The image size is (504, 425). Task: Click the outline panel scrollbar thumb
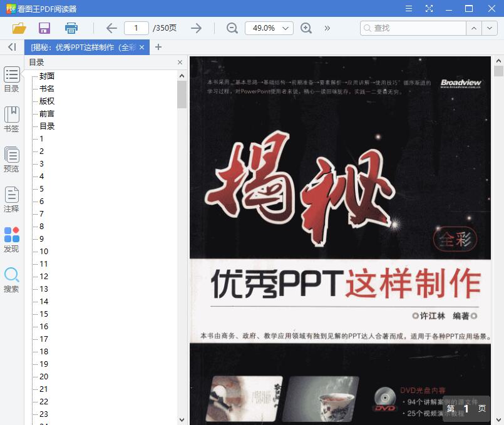coord(182,95)
